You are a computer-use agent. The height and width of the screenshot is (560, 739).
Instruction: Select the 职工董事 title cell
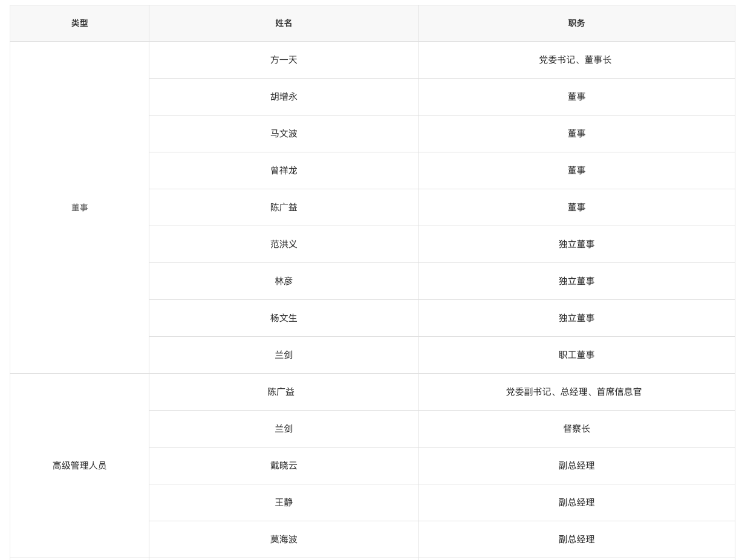(x=576, y=355)
